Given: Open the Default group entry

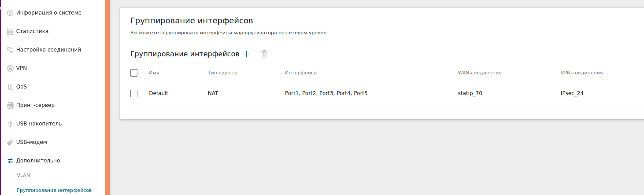Looking at the screenshot, I should [x=159, y=93].
